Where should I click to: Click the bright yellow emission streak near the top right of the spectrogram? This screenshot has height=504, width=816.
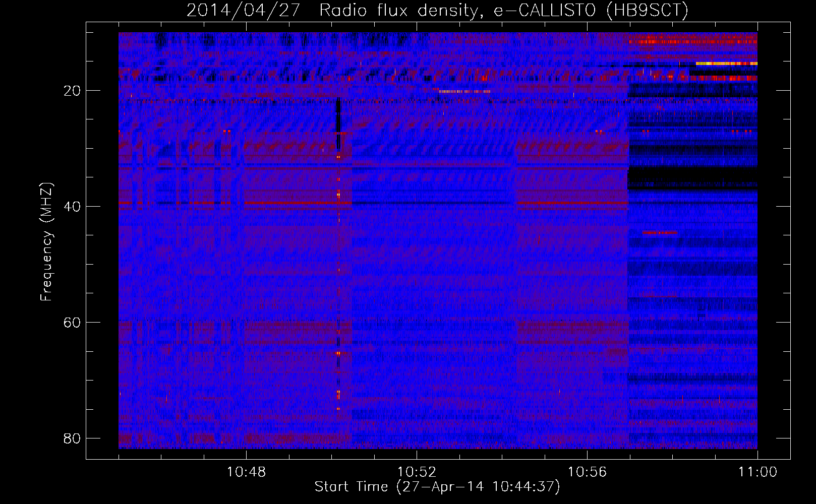tap(726, 64)
